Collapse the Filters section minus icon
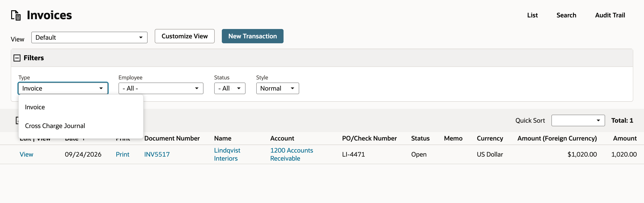644x203 pixels. [x=17, y=58]
